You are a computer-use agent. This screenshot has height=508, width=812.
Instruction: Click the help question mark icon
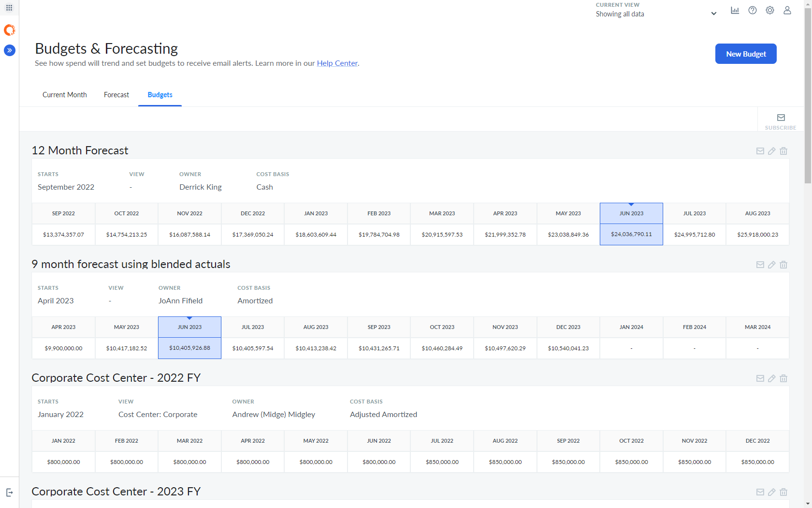point(752,10)
